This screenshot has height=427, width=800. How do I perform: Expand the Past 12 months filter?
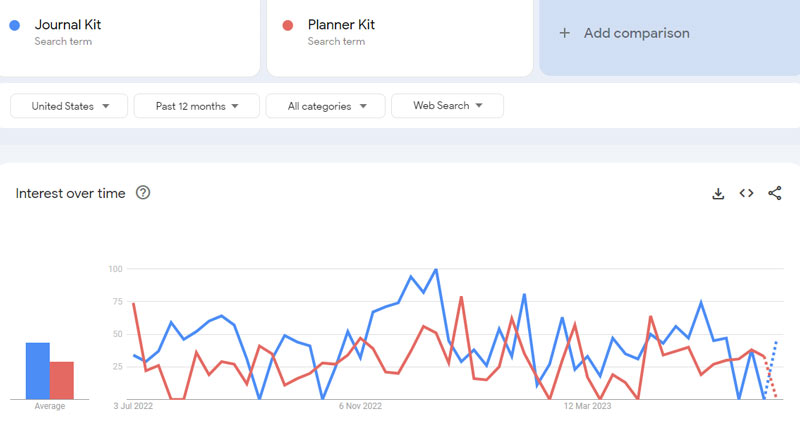196,106
